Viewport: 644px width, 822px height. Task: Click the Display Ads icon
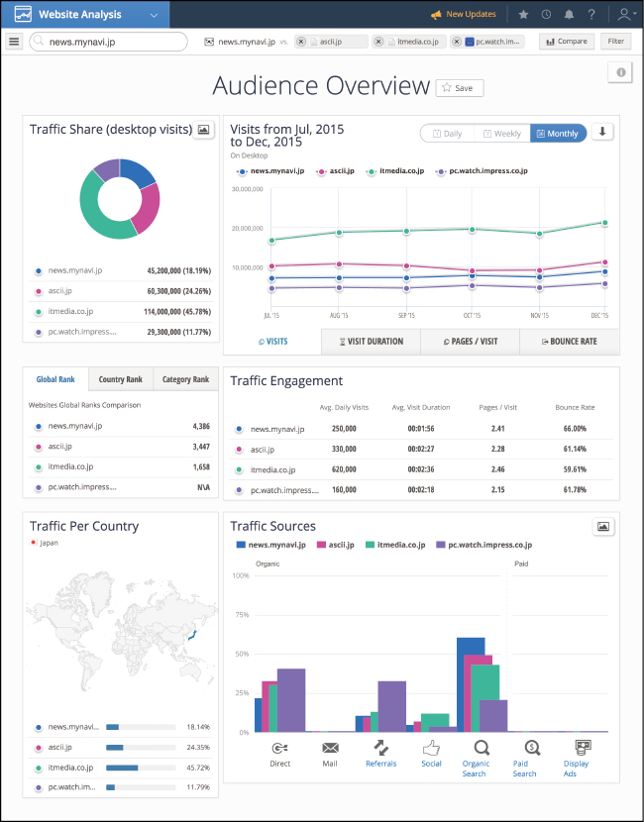click(583, 747)
